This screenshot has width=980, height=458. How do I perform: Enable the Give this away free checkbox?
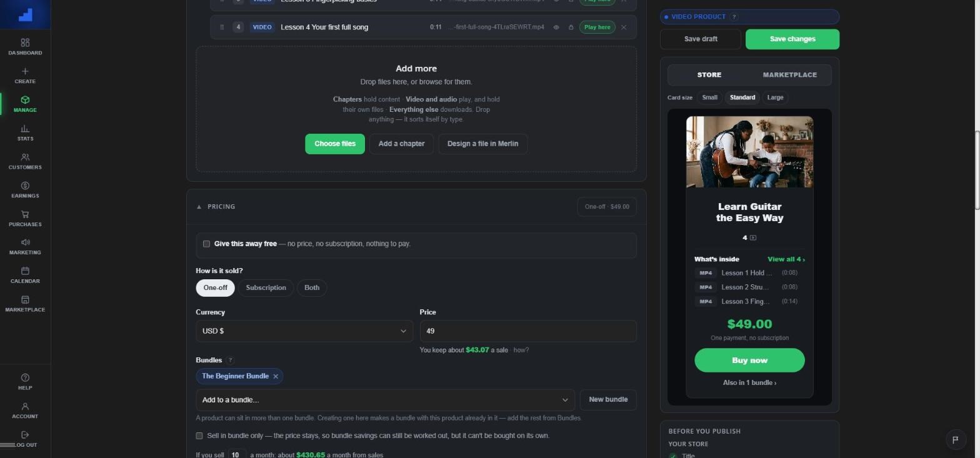click(206, 244)
